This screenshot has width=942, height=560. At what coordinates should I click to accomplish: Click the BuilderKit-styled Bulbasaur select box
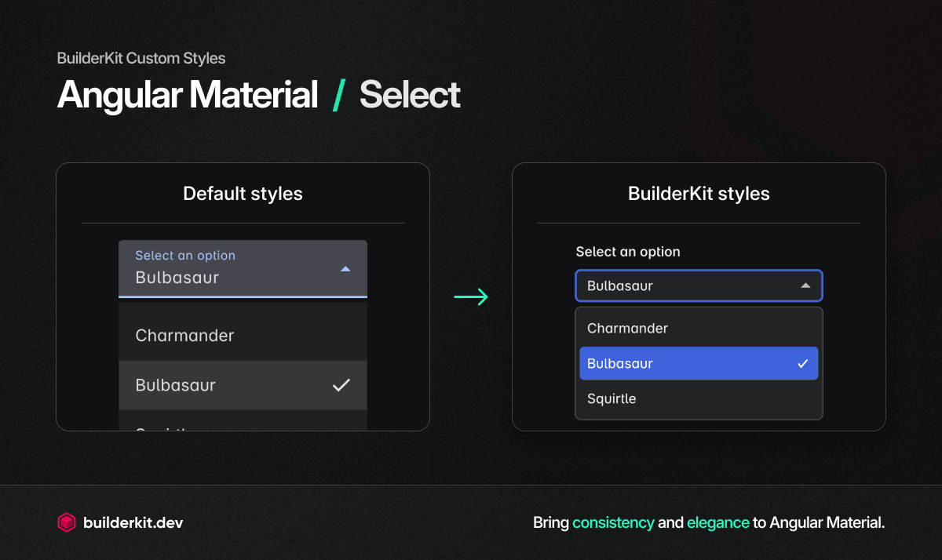click(699, 286)
